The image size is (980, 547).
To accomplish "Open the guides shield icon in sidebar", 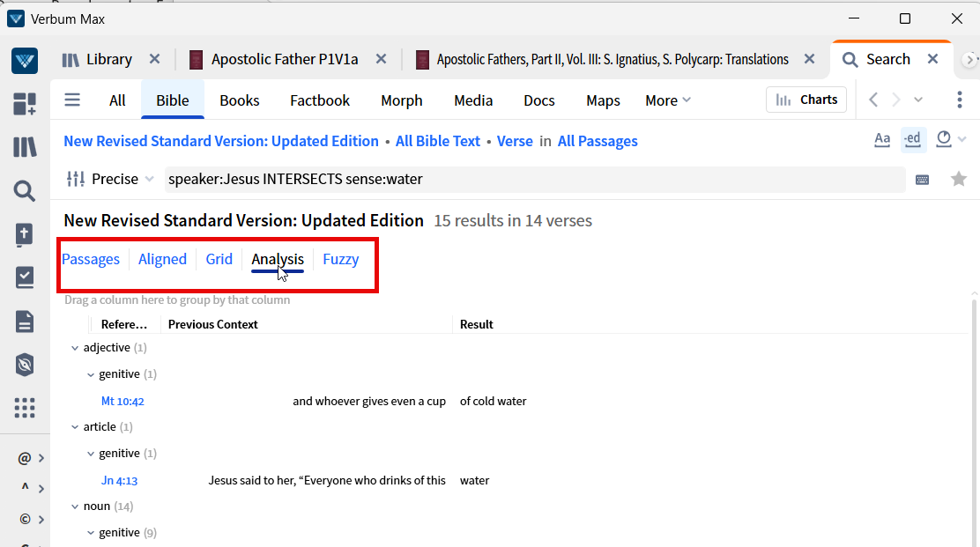I will click(x=25, y=365).
